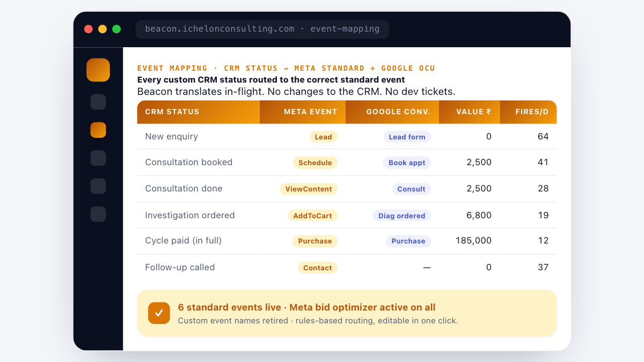The height and width of the screenshot is (362, 644).
Task: Click the orange checkmark in the banner
Action: tap(159, 313)
